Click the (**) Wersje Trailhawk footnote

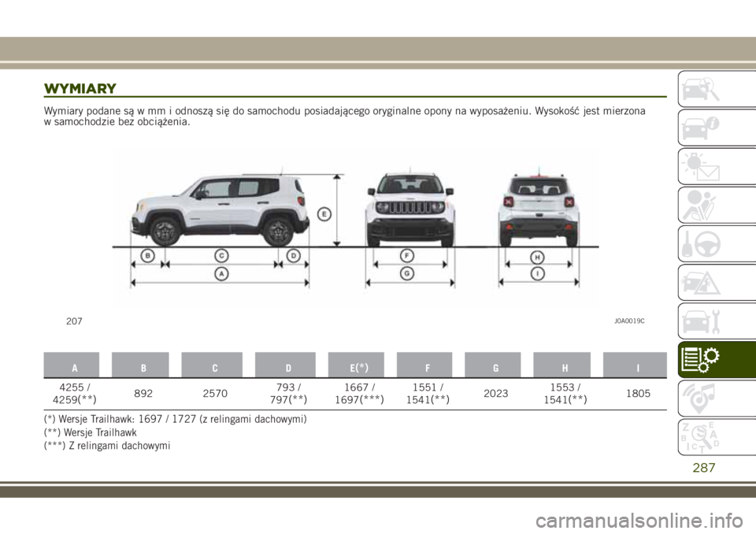click(x=90, y=432)
